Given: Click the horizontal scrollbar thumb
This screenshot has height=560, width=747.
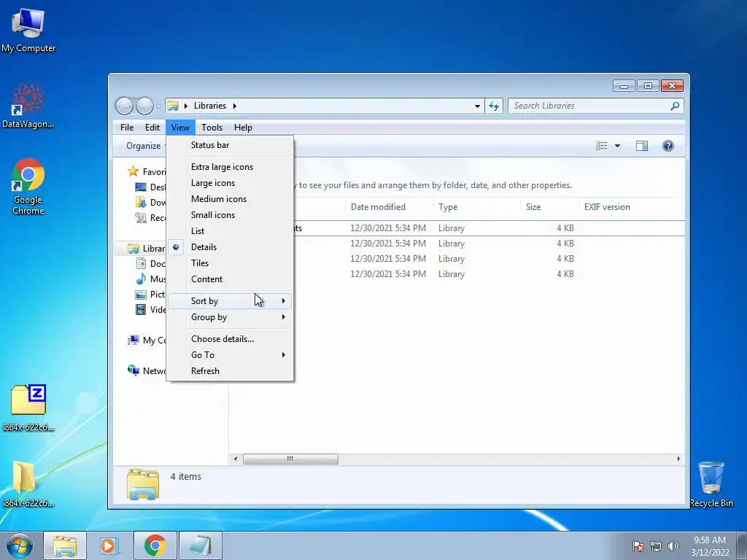Looking at the screenshot, I should point(290,459).
